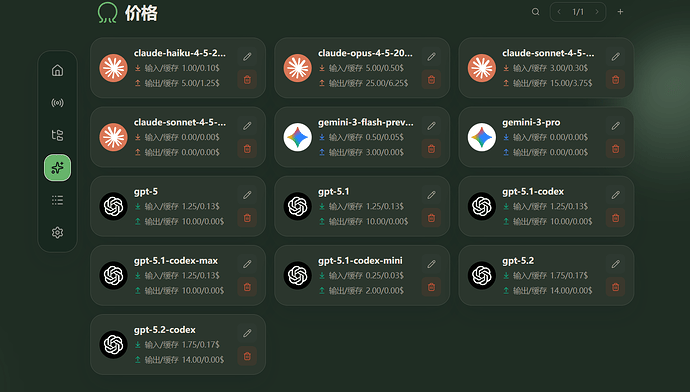Edit the gpt-5.1 price card
The width and height of the screenshot is (690, 392).
tap(431, 195)
